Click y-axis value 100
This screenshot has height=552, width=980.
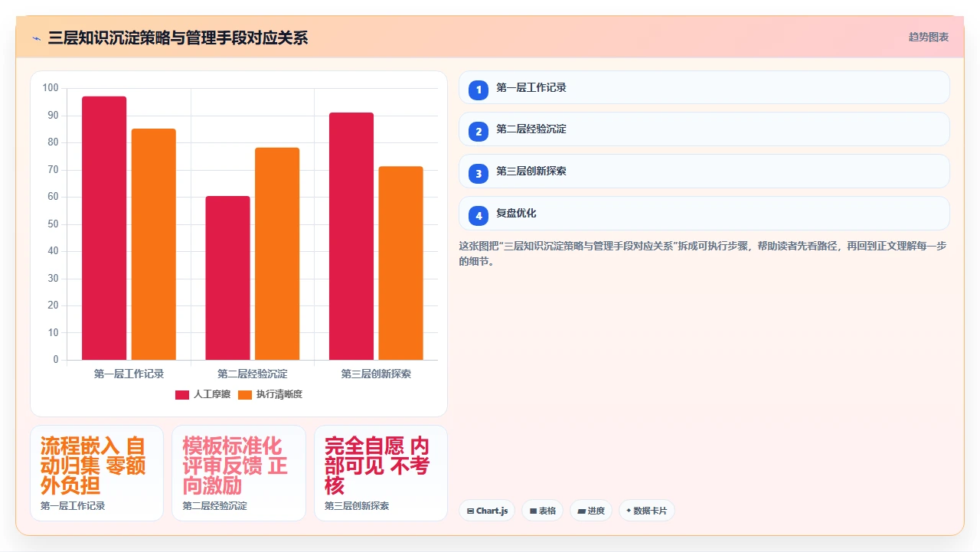tap(51, 88)
